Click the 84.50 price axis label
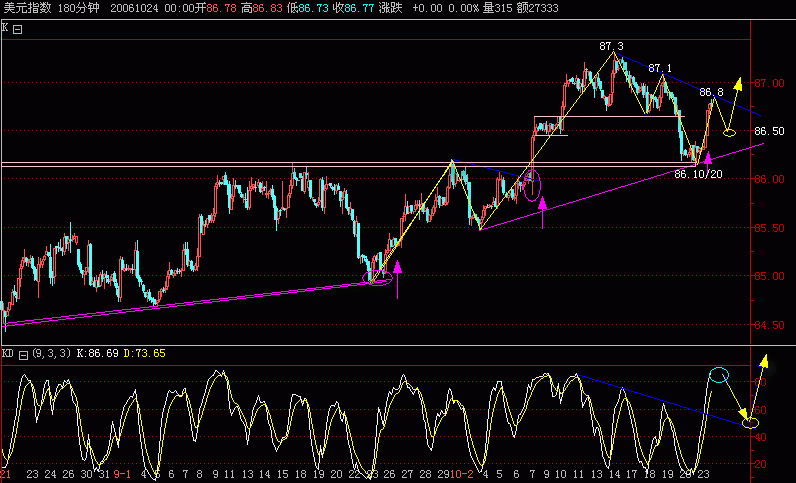The width and height of the screenshot is (796, 483). click(x=769, y=325)
